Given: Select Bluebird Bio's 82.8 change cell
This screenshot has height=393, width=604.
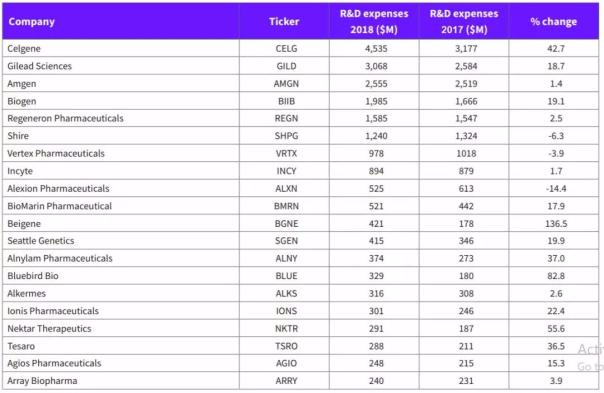Looking at the screenshot, I should point(556,276).
